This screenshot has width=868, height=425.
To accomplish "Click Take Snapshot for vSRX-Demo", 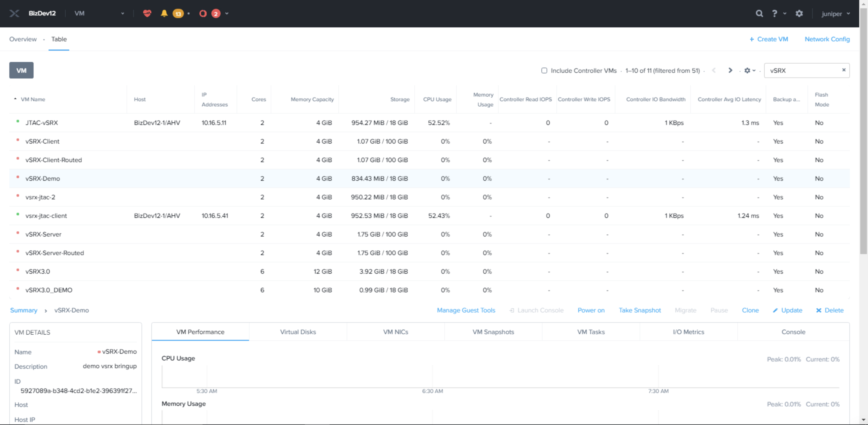I will point(639,310).
